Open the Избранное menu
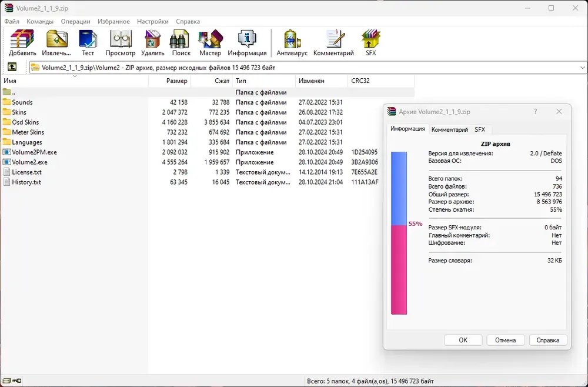Image resolution: width=588 pixels, height=387 pixels. point(113,21)
